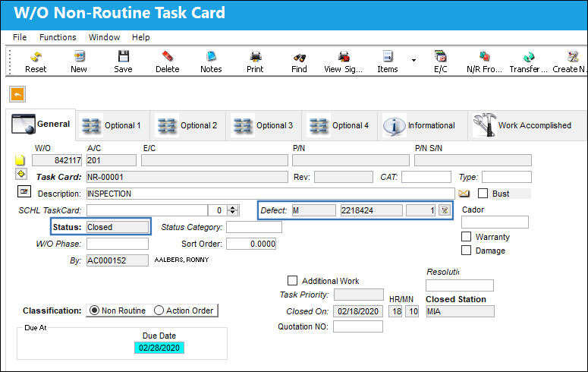Image resolution: width=588 pixels, height=372 pixels.
Task: Click the Task Priority field
Action: click(359, 295)
